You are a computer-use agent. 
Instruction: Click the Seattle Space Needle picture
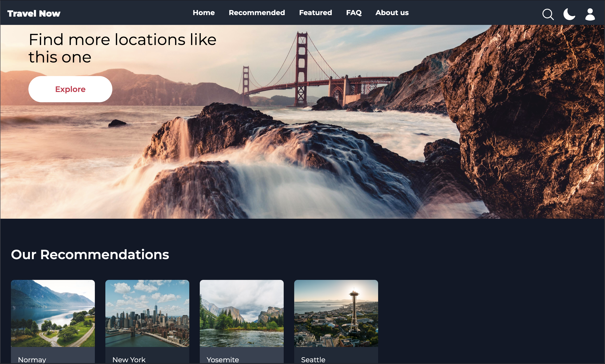[336, 313]
